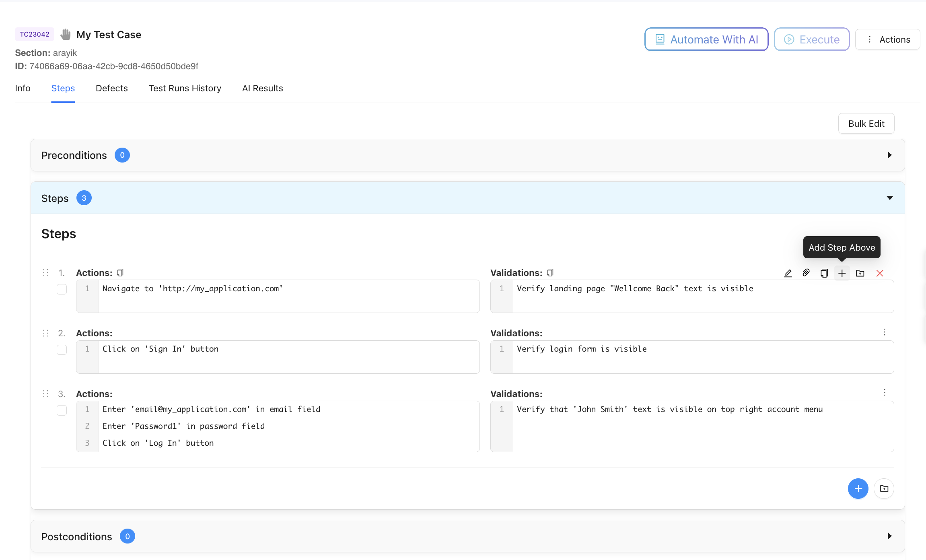The width and height of the screenshot is (926, 560).
Task: Click duplicate step icon in step 1 toolbar
Action: point(824,274)
